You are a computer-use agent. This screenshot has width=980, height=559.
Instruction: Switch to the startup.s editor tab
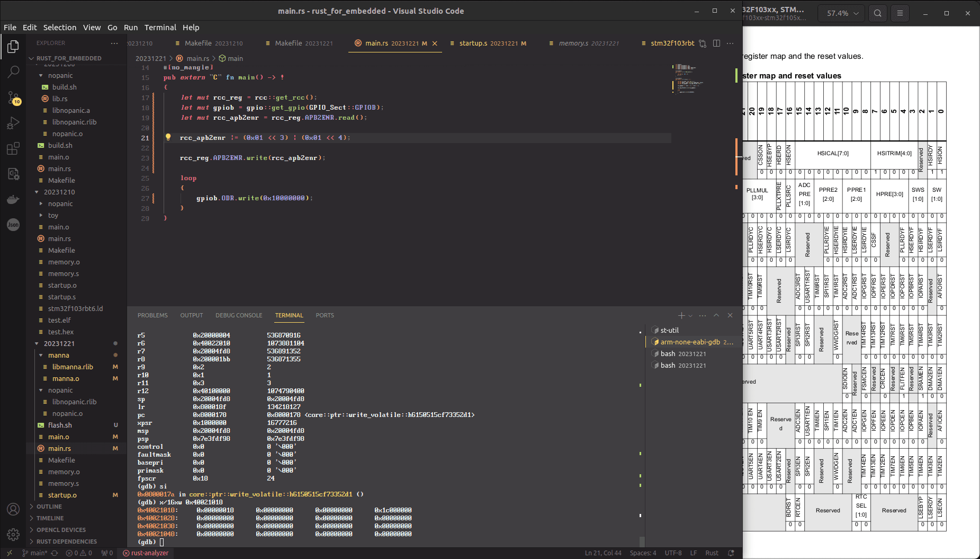click(x=488, y=43)
